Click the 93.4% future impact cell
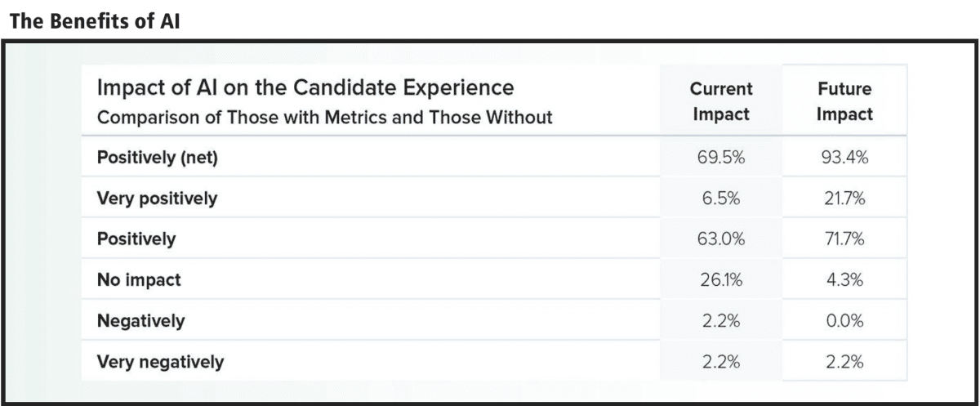 844,158
